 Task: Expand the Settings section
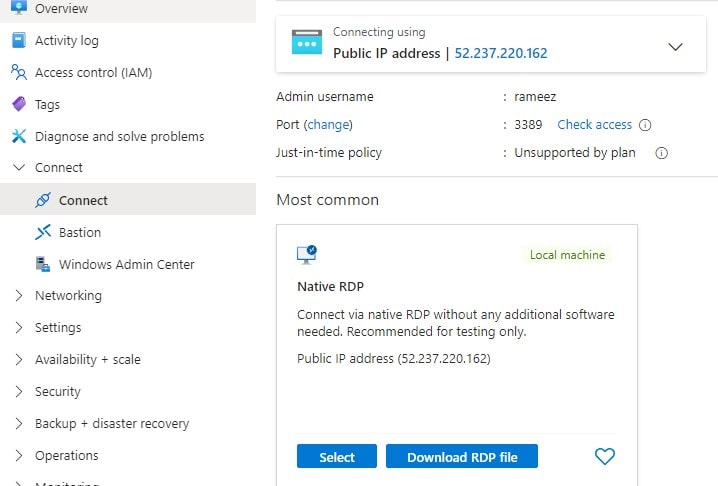point(19,328)
